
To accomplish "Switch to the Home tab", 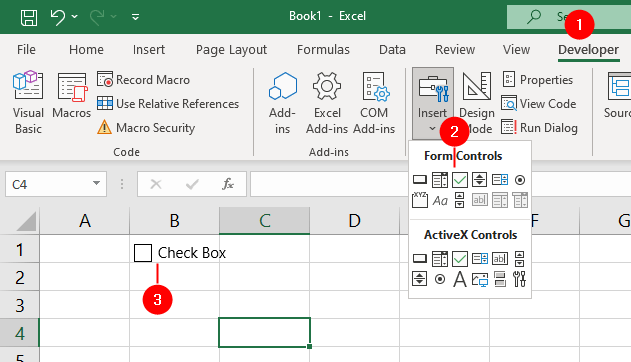I will click(86, 49).
